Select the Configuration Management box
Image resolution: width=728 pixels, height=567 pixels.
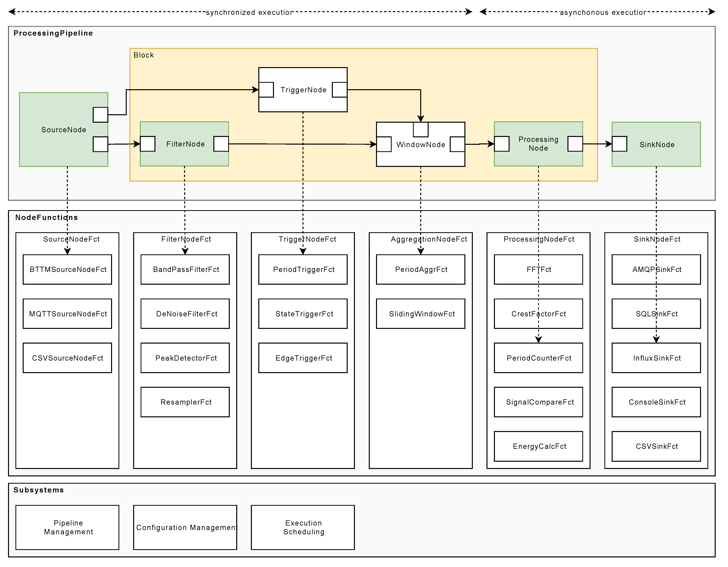pos(185,527)
